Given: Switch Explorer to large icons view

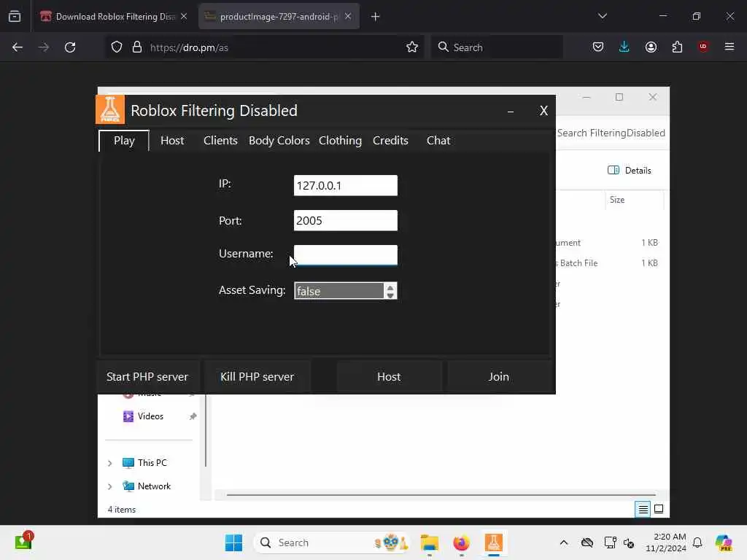Looking at the screenshot, I should (x=659, y=510).
